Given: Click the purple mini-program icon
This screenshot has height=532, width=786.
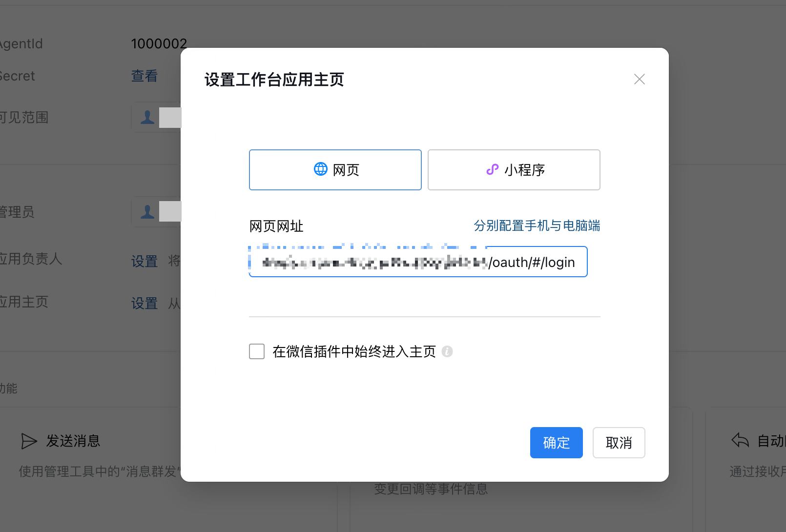Looking at the screenshot, I should 493,169.
